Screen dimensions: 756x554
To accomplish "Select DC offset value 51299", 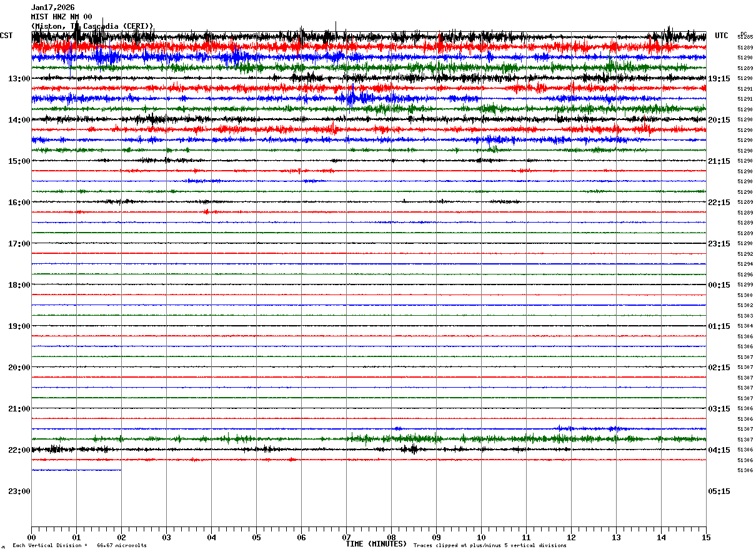I will [745, 285].
